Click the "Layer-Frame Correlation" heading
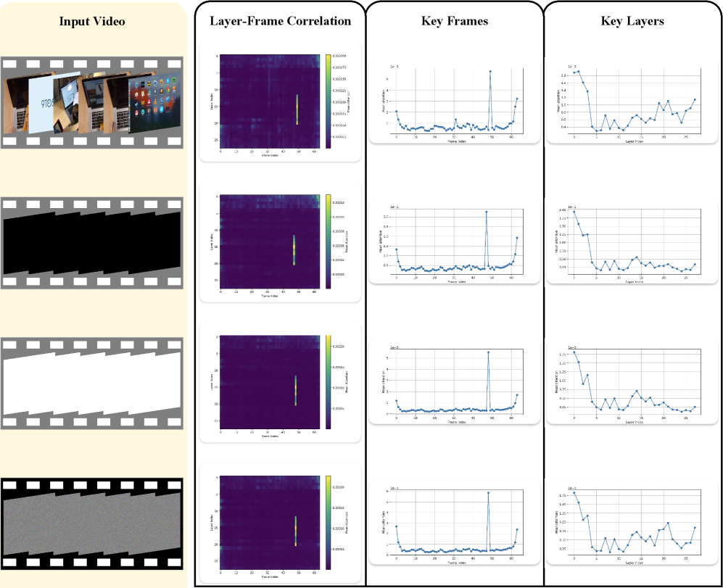This screenshot has width=723, height=588. [280, 21]
